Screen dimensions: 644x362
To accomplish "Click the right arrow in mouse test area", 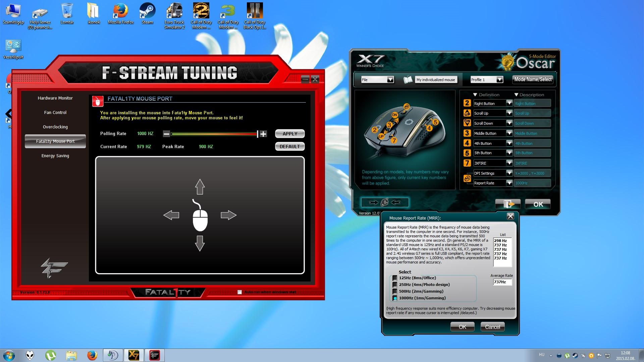I will 229,215.
